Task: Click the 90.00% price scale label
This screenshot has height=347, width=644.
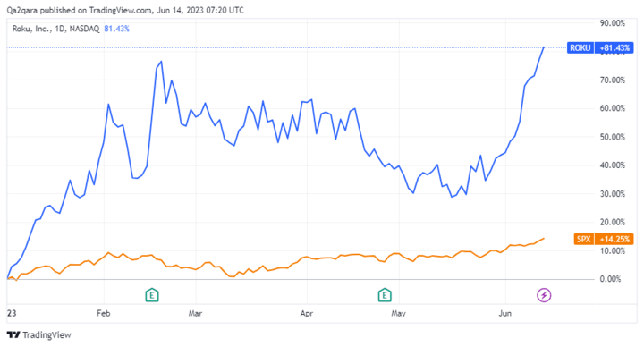Action: pos(613,23)
